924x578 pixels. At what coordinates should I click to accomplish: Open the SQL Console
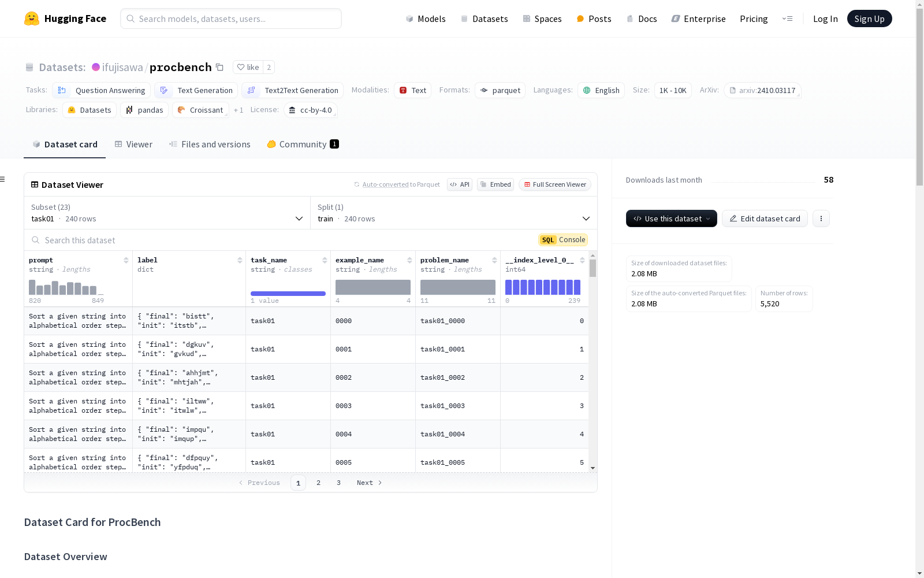click(563, 240)
